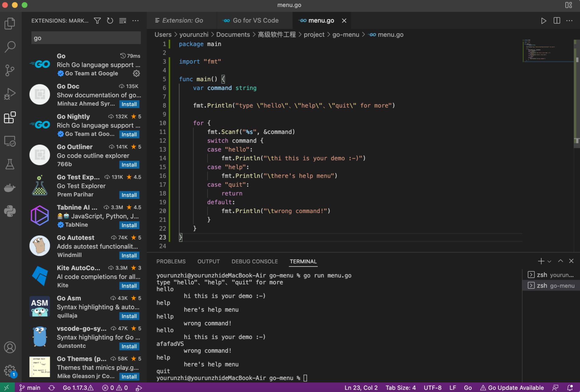Open the PROBLEMS panel tab
The height and width of the screenshot is (392, 580).
[171, 261]
